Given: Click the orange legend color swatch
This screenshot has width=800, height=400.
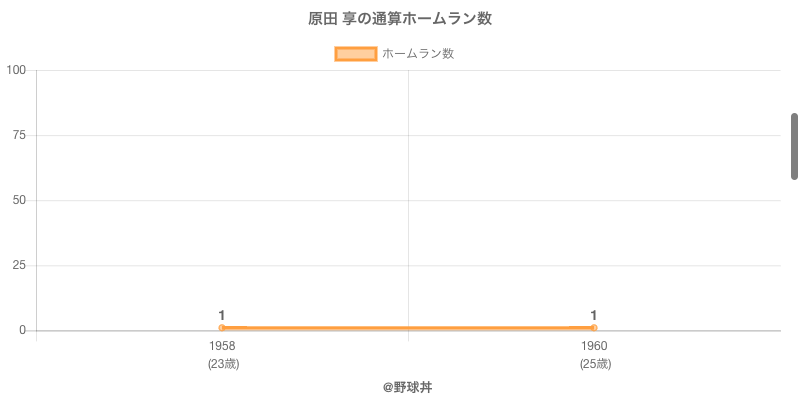Looking at the screenshot, I should [x=355, y=54].
